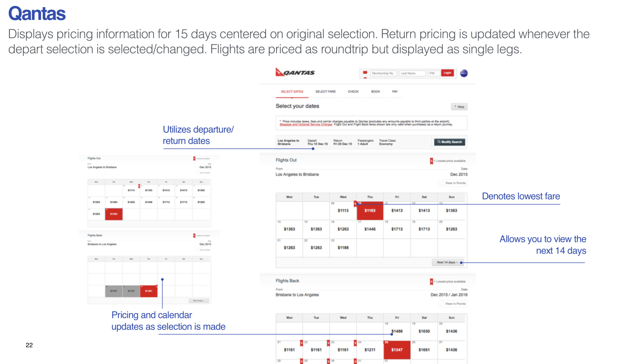Select Wed 23 $1161 return fare
Screen dimensions: 628x364
coord(343,350)
